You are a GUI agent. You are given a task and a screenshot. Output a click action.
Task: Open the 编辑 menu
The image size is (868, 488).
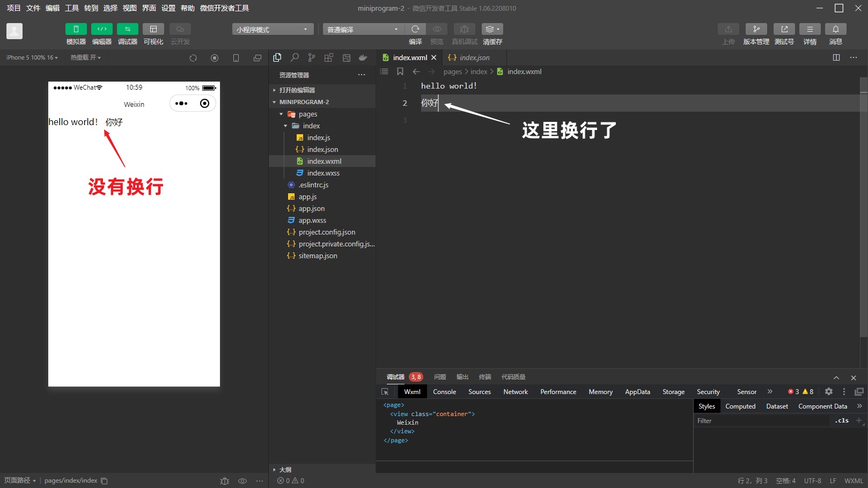pyautogui.click(x=52, y=8)
